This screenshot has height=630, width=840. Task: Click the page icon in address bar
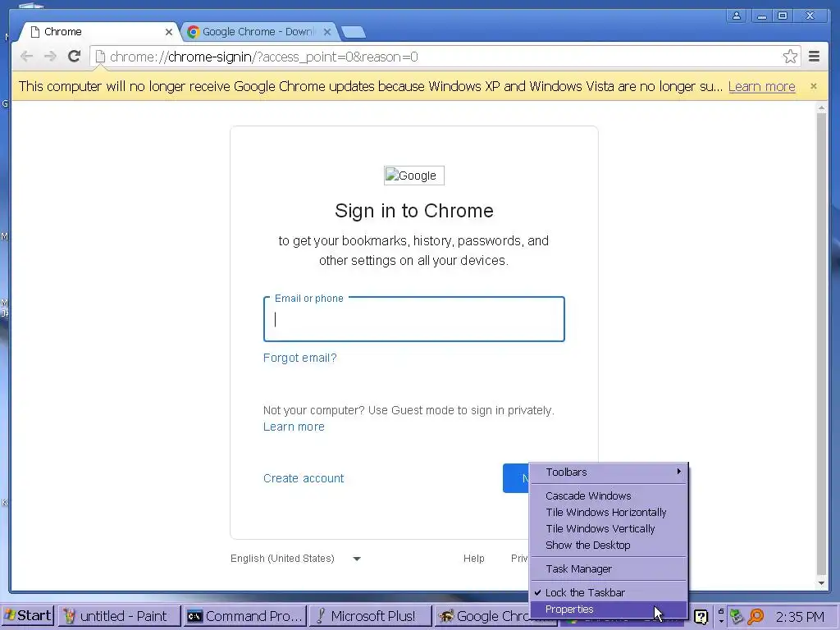pos(100,57)
